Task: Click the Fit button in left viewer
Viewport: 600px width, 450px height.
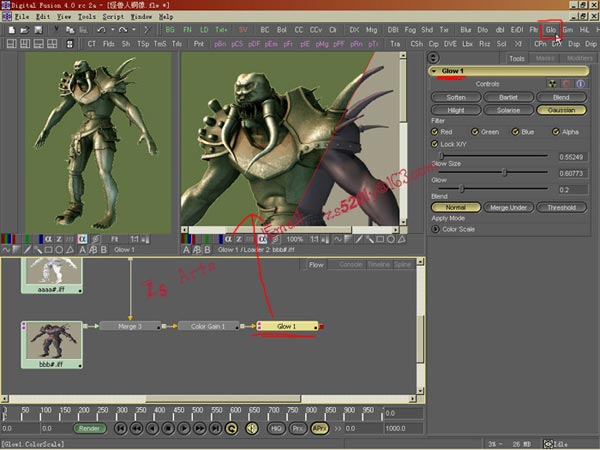Action: click(114, 239)
